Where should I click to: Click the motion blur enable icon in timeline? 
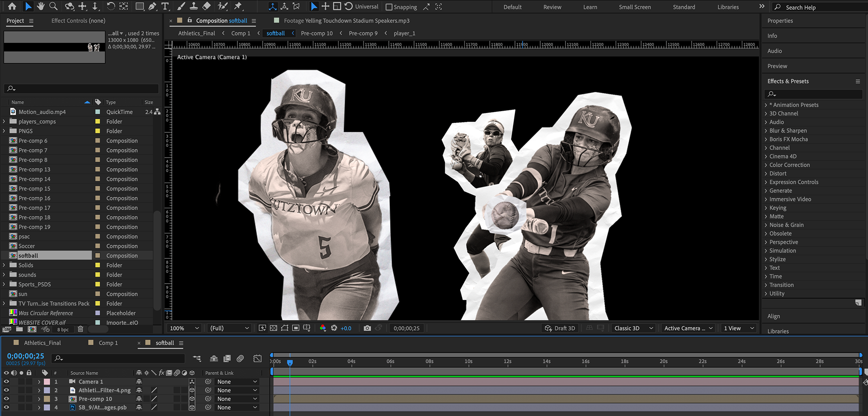(241, 358)
